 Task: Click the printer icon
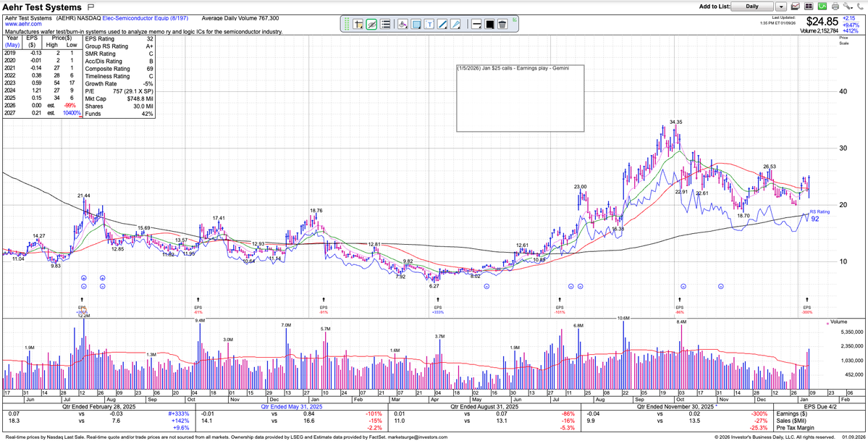coord(835,7)
